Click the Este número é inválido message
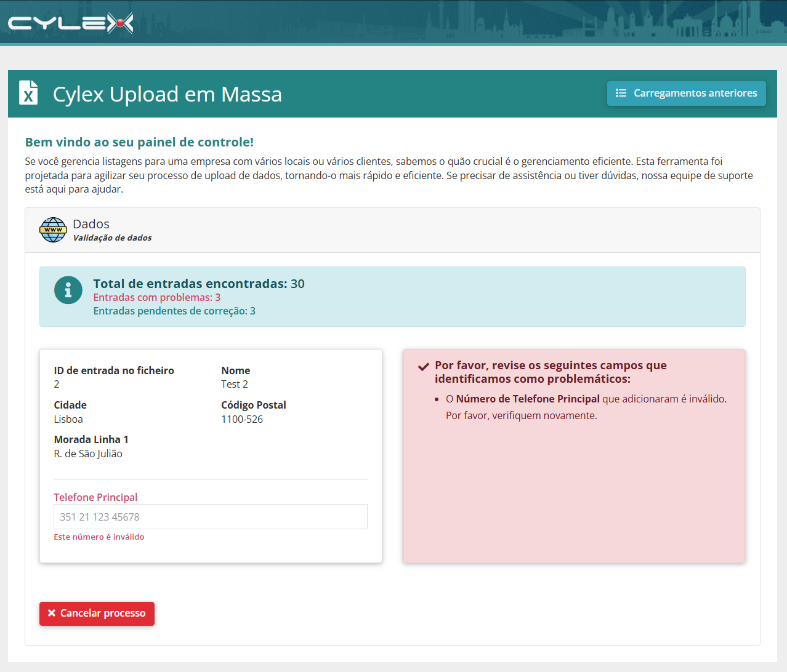Screen dimensions: 787x672 click(x=99, y=537)
